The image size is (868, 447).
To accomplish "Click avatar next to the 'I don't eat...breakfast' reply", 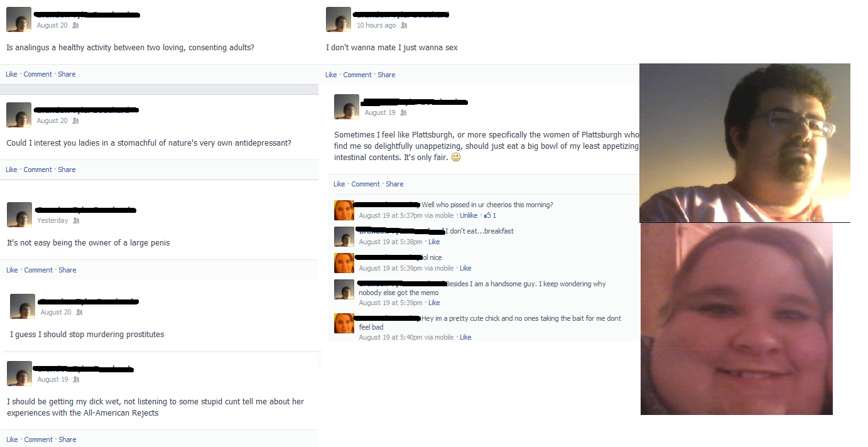I will pyautogui.click(x=344, y=237).
